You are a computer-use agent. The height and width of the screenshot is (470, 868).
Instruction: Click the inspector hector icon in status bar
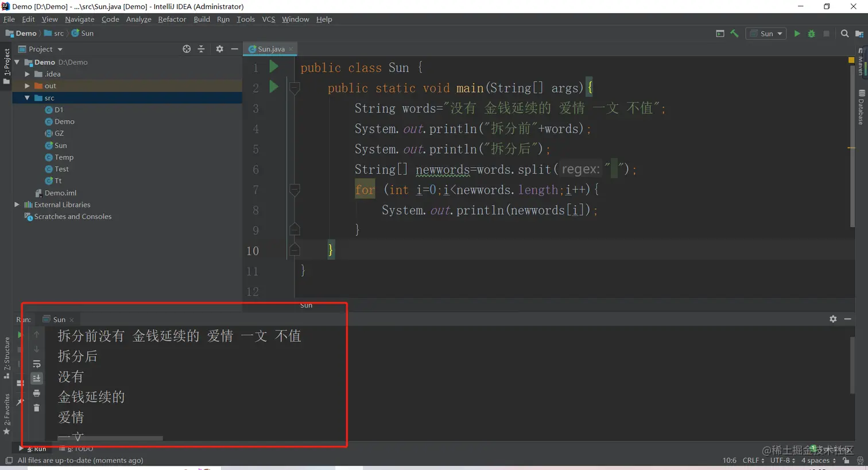point(860,461)
